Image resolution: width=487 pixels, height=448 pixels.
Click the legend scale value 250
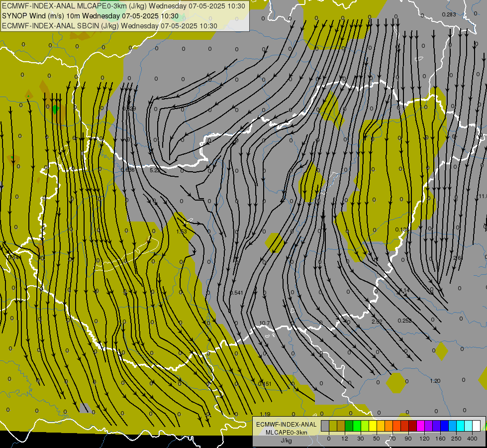(456, 439)
